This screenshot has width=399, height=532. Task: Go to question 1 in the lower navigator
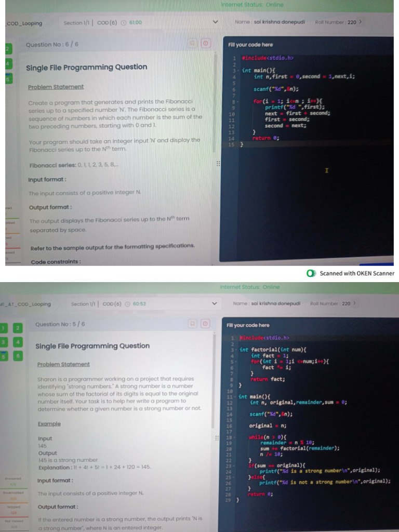[4, 328]
